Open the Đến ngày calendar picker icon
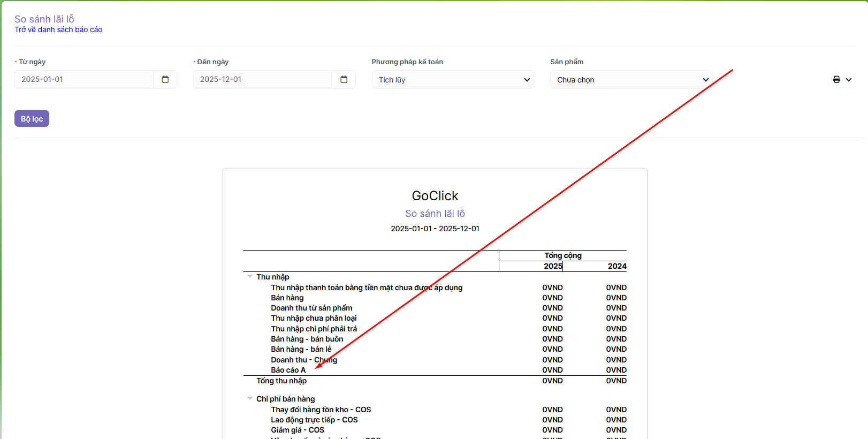868x439 pixels. [x=344, y=79]
